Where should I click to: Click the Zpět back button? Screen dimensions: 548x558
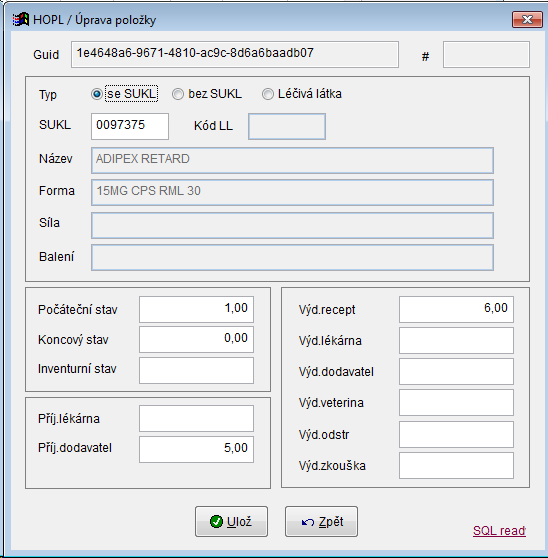point(321,521)
